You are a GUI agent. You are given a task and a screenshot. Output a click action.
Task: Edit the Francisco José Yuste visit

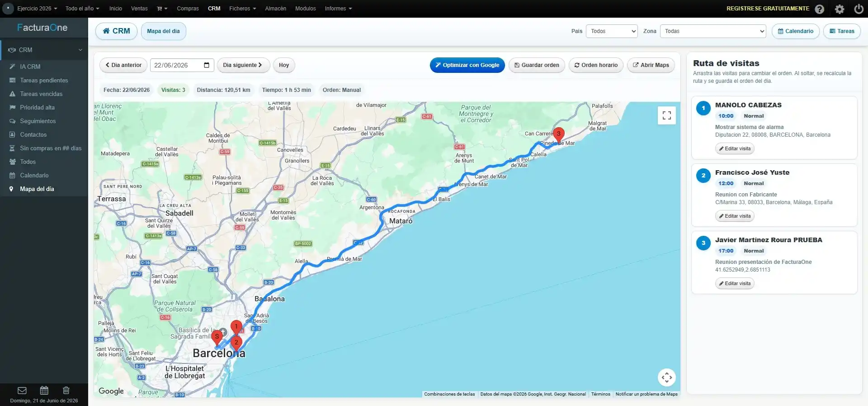click(x=735, y=216)
